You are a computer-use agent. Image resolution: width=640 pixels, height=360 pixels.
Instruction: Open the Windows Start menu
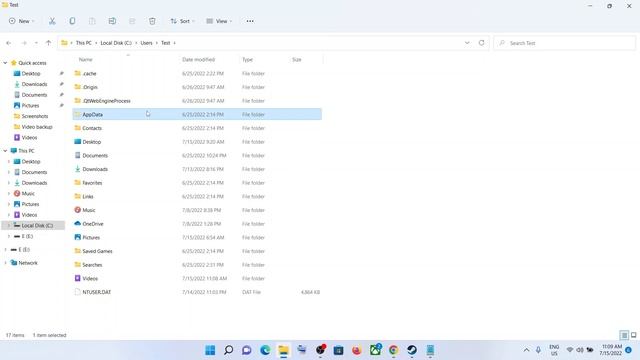pos(210,350)
